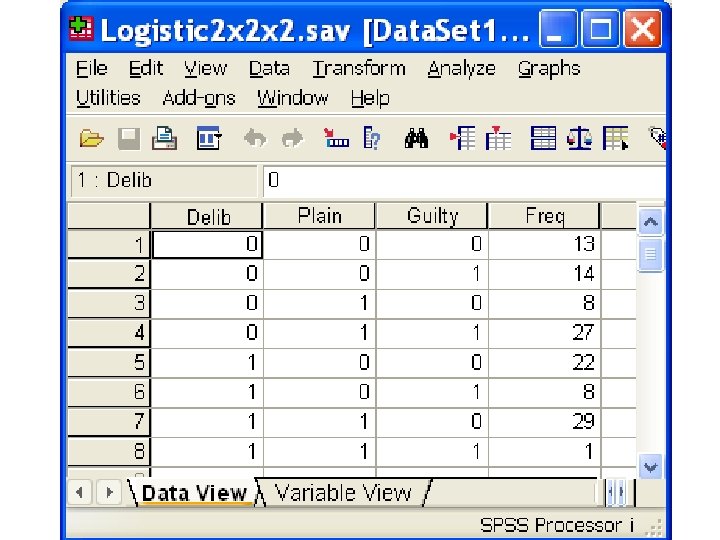Open the Dialog Recall icon
The width and height of the screenshot is (720, 540).
[209, 138]
